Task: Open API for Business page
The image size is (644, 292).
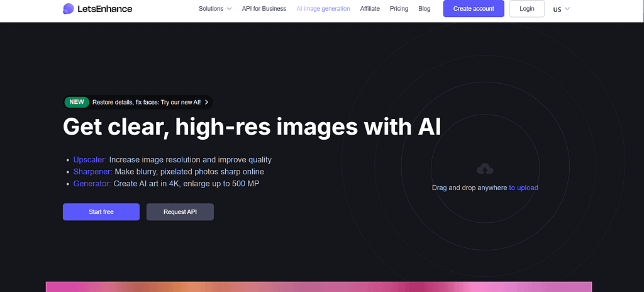Action: tap(264, 9)
